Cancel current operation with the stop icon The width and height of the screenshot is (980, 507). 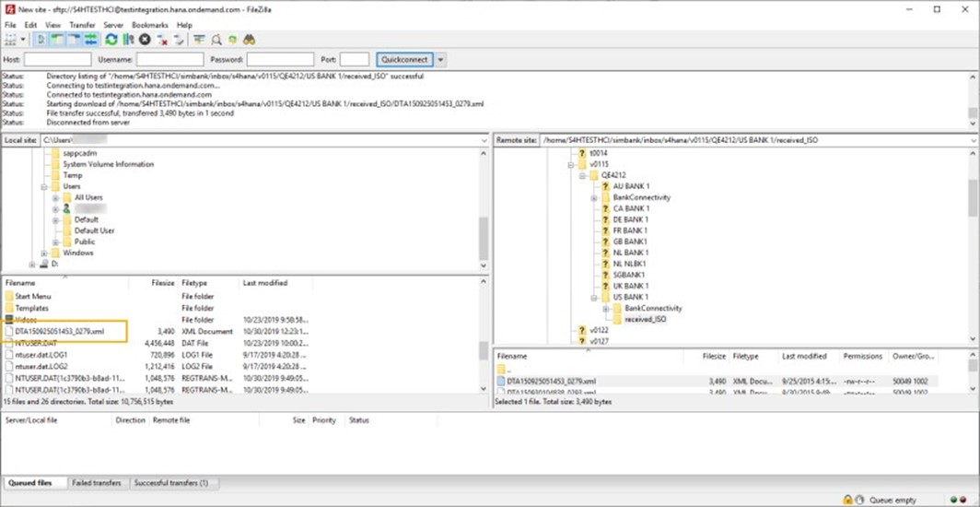click(145, 40)
